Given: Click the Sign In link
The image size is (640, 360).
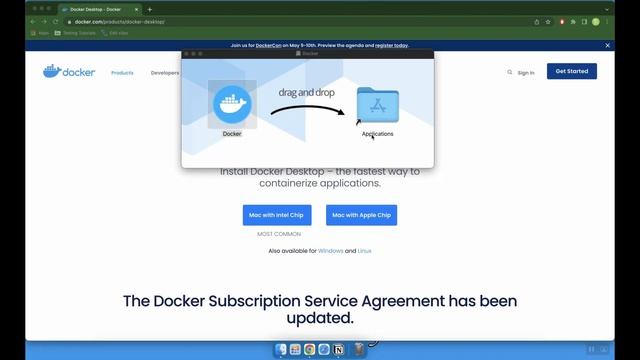Looking at the screenshot, I should (x=526, y=73).
